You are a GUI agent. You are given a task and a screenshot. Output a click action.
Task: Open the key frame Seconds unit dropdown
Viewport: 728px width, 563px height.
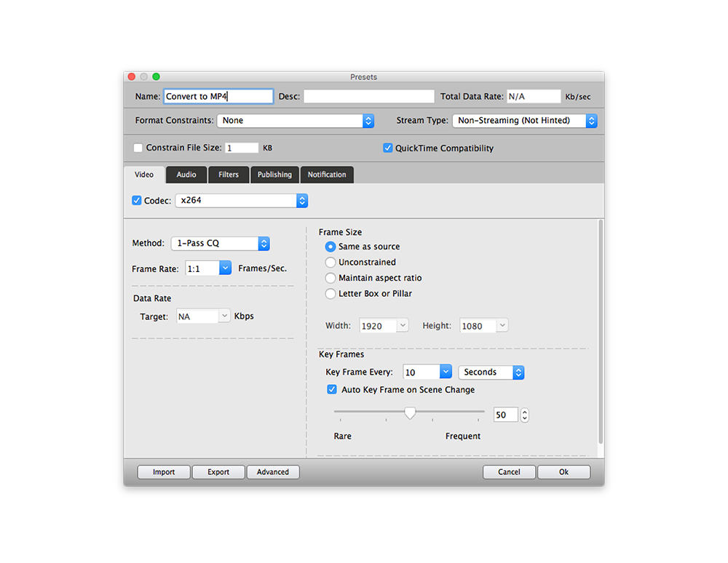(491, 372)
